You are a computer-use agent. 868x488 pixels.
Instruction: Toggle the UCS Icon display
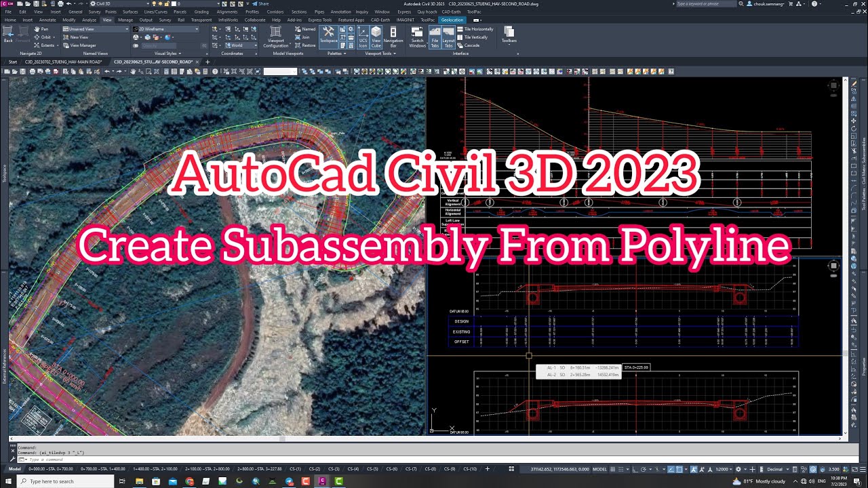pyautogui.click(x=363, y=37)
